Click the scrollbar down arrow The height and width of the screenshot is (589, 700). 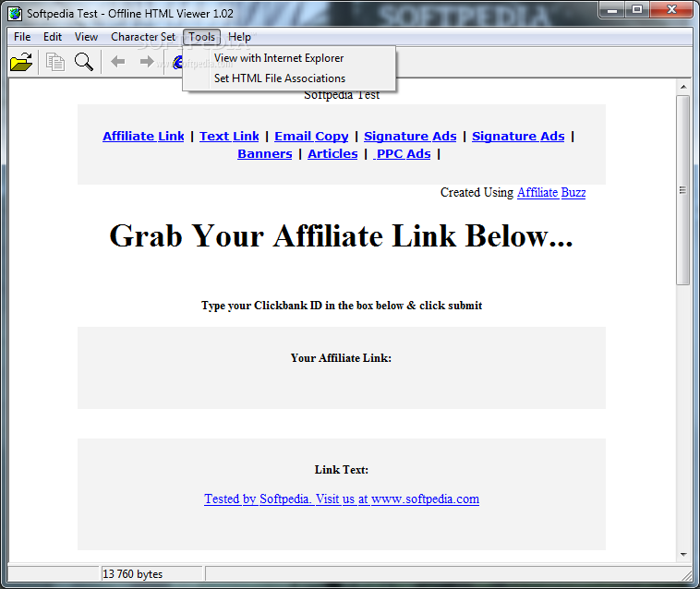[x=683, y=554]
